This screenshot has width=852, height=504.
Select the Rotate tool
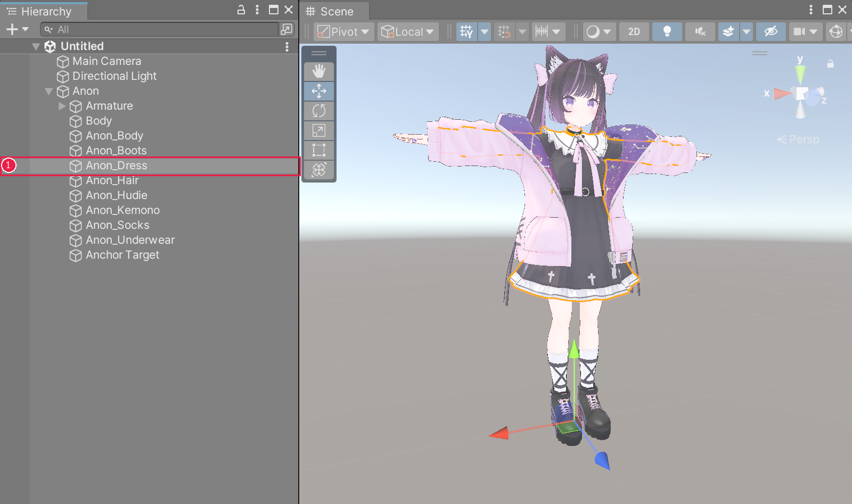pos(319,111)
